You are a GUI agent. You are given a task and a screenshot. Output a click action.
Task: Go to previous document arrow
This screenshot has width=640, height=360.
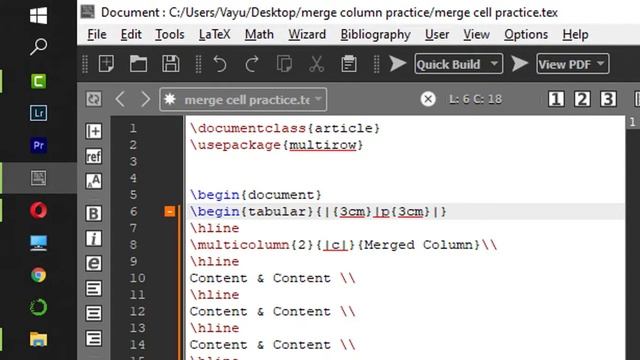(x=120, y=99)
